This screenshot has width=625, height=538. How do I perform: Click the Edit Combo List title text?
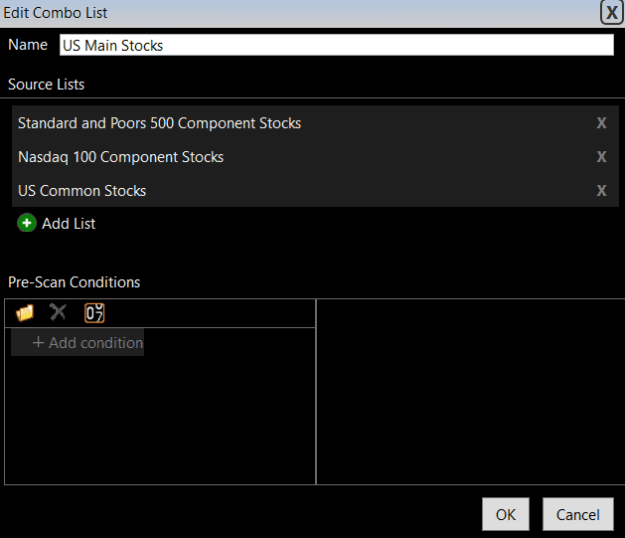pyautogui.click(x=55, y=13)
